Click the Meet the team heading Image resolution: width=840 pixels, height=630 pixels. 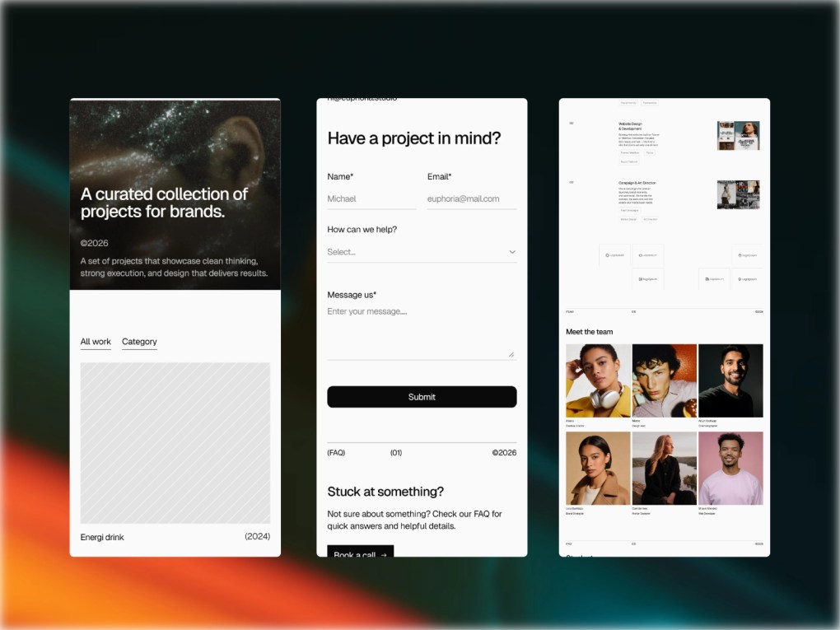click(x=590, y=332)
